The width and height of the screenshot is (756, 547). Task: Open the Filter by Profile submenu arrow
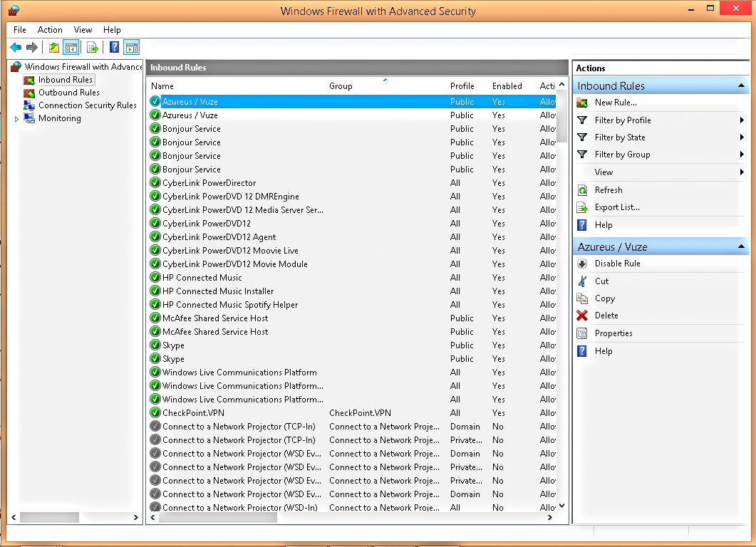click(x=742, y=120)
